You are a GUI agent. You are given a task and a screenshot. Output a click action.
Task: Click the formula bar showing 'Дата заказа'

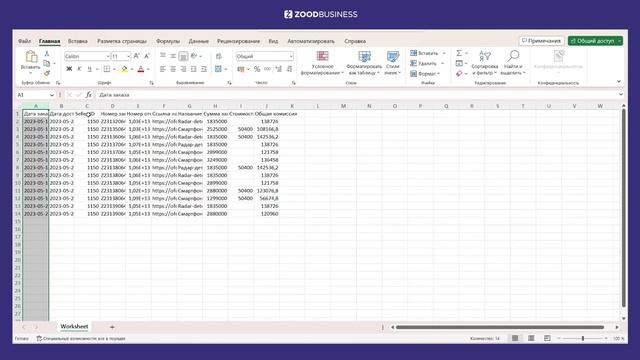357,95
